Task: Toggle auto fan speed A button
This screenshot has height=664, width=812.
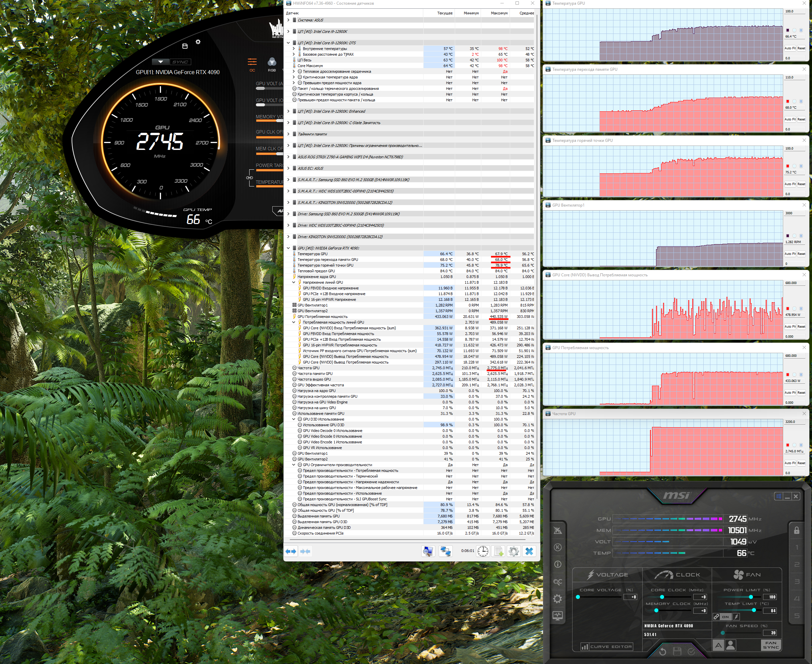Action: 718,646
